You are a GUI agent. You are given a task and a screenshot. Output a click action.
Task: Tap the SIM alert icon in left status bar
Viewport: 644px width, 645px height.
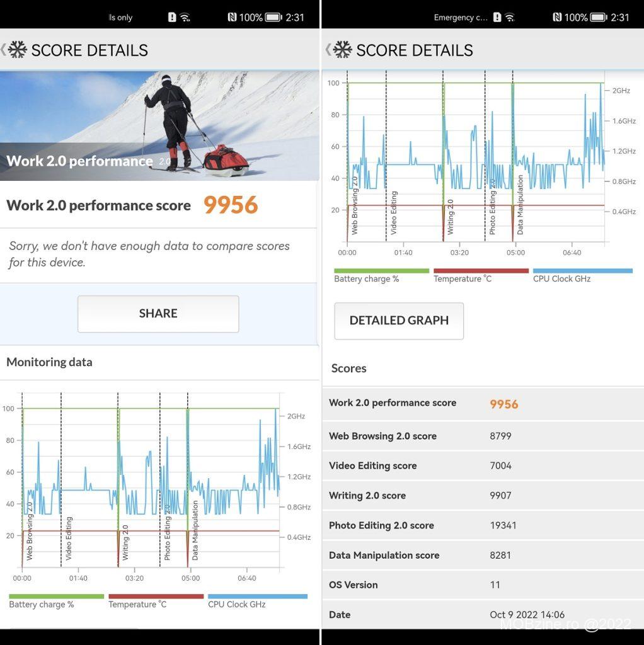click(172, 17)
